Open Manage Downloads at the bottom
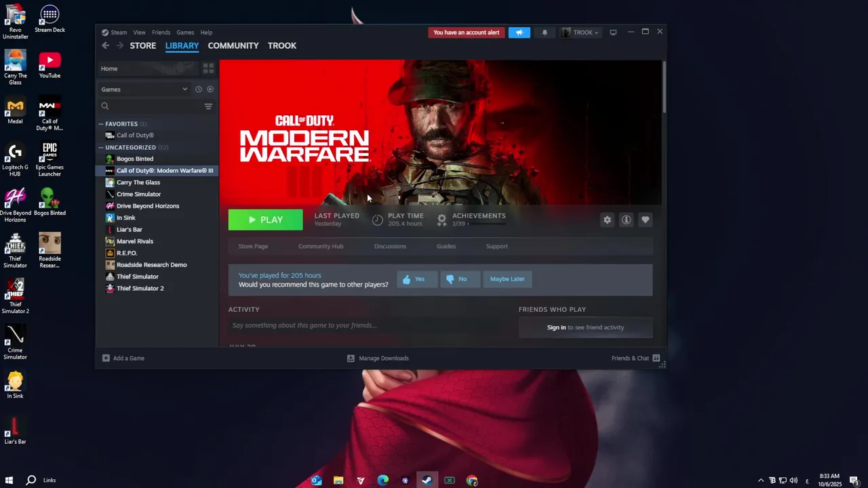This screenshot has height=488, width=868. [x=378, y=358]
